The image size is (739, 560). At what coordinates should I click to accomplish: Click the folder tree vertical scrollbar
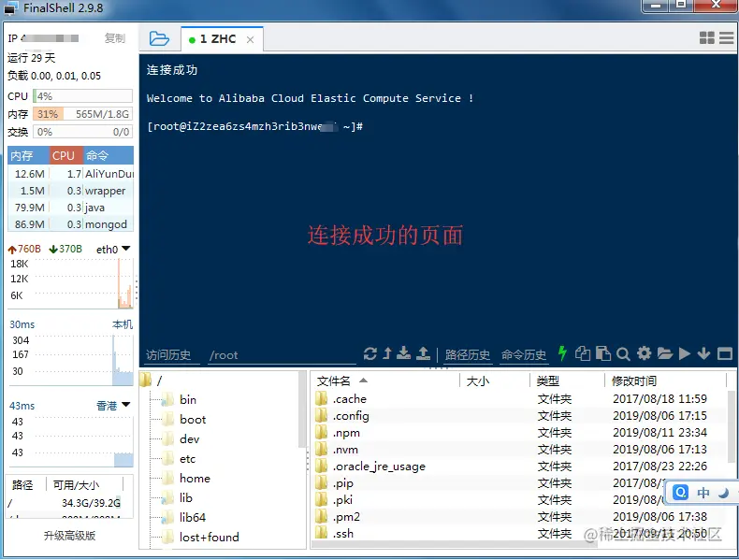302,409
